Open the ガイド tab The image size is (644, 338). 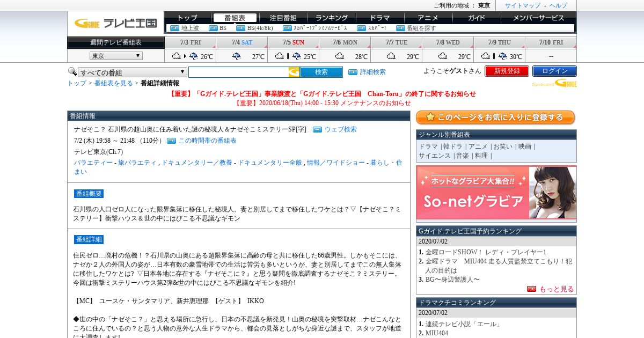coord(477,18)
